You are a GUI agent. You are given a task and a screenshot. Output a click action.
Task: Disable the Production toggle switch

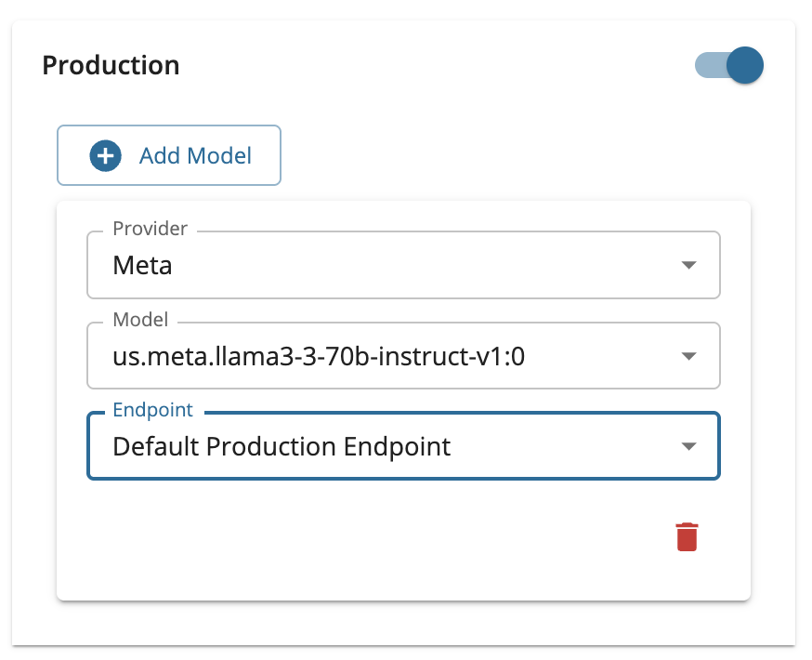[743, 66]
